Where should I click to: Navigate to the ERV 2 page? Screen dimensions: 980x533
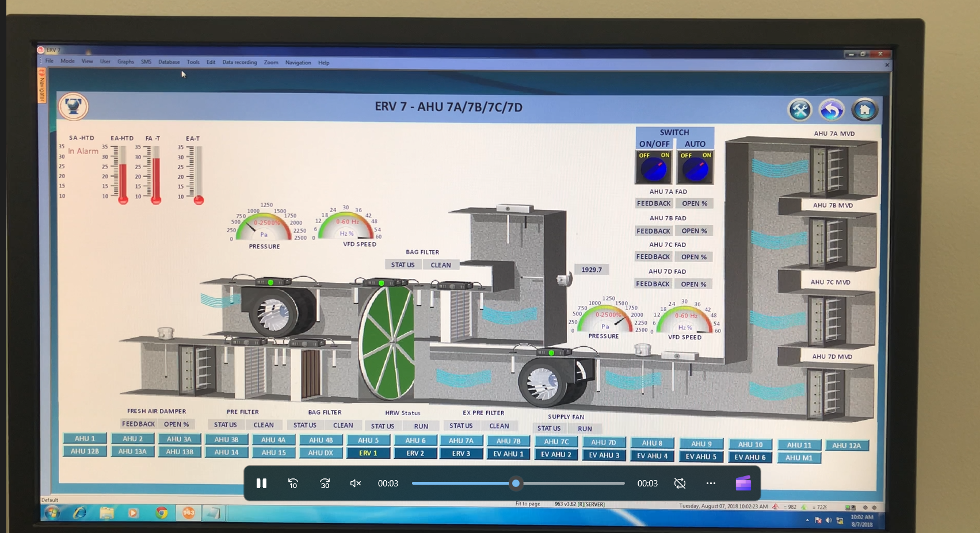point(415,453)
